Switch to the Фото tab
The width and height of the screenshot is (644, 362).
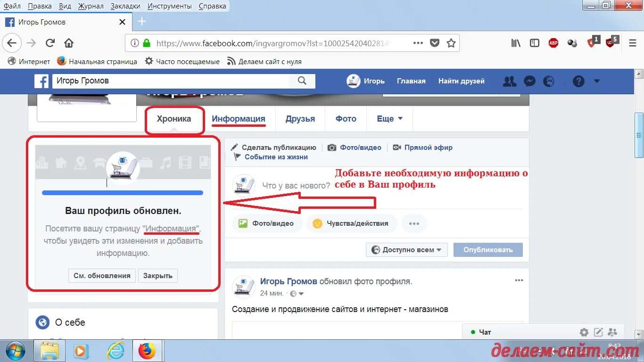tap(346, 119)
